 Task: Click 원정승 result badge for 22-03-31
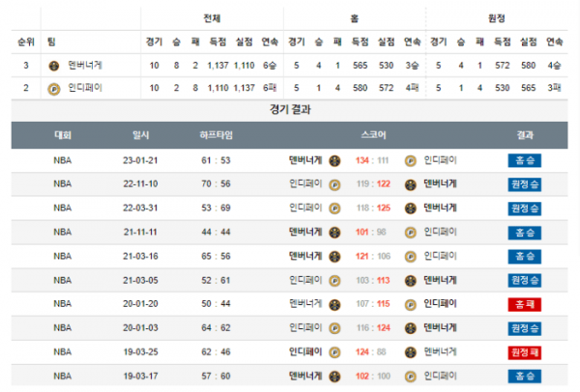tap(525, 209)
